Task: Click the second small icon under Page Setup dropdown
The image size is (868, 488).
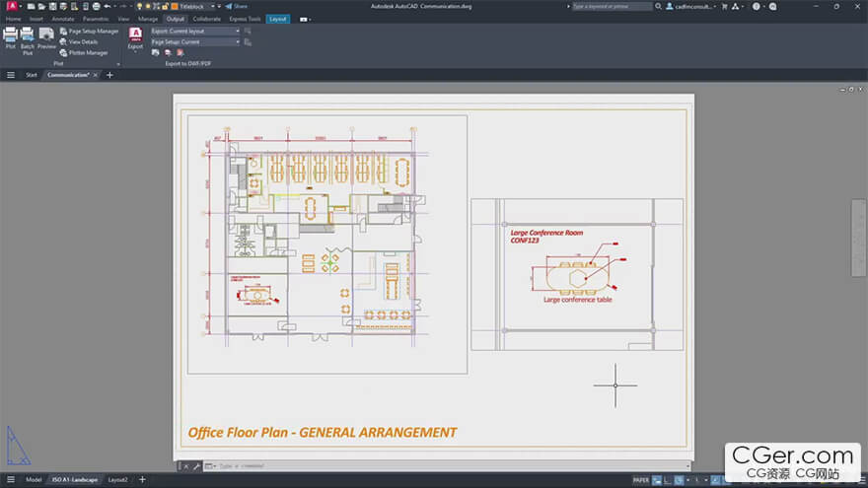Action: point(168,53)
